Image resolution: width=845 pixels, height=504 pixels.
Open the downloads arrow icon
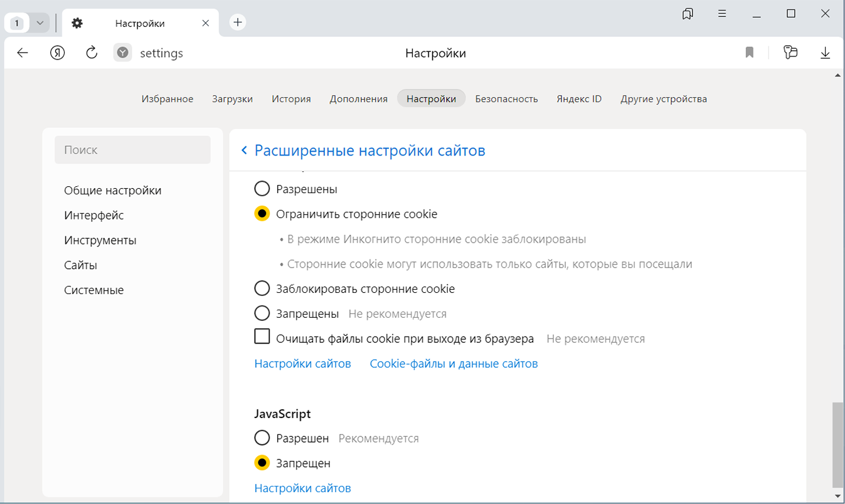825,53
